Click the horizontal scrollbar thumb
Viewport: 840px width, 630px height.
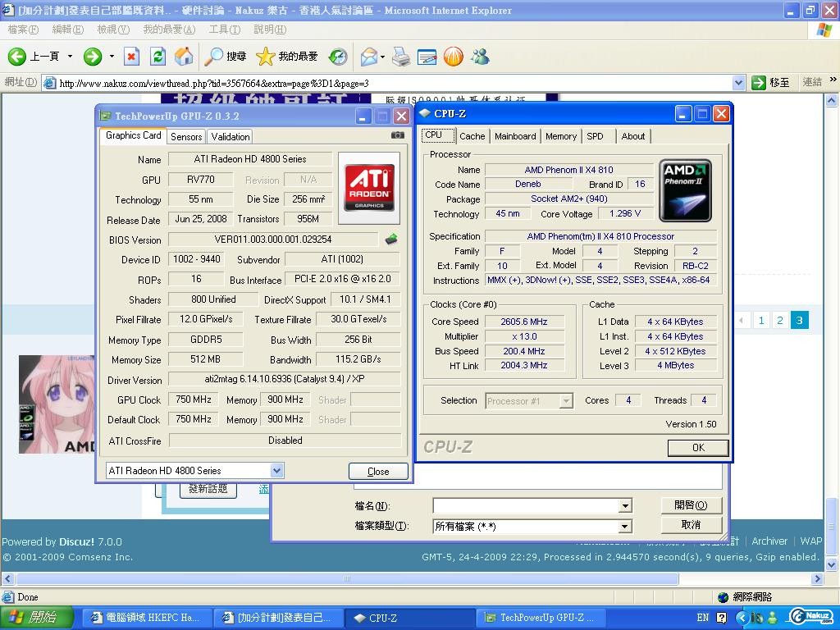347,578
